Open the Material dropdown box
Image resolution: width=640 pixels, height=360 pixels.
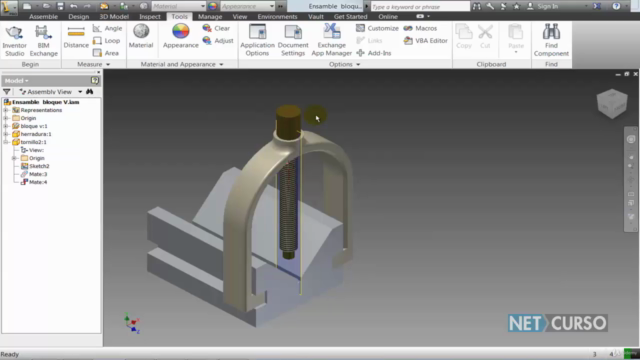click(x=178, y=6)
